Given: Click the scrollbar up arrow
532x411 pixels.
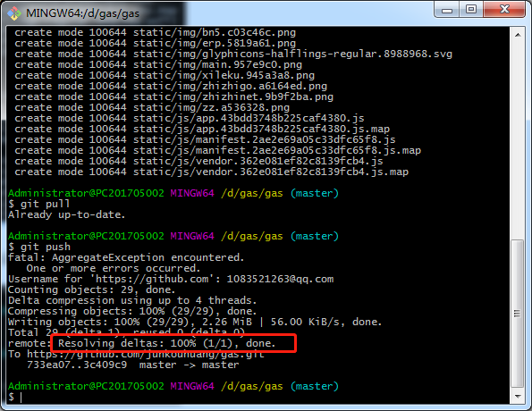Looking at the screenshot, I should 518,35.
